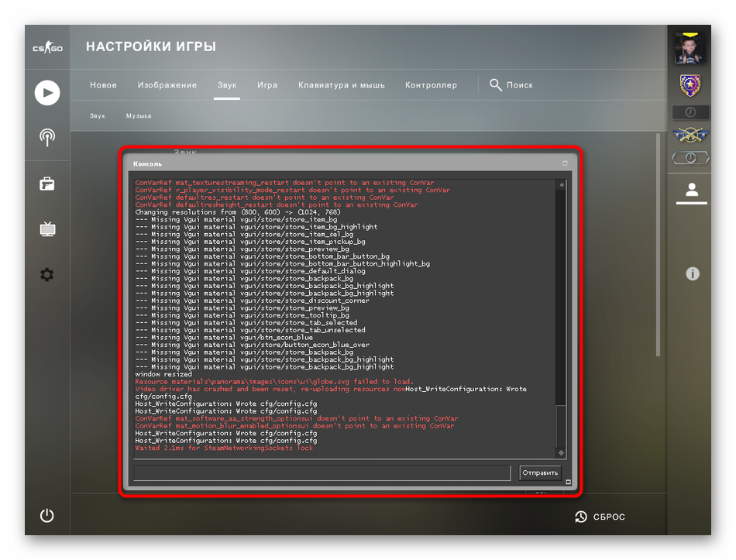Click the console command input field
The width and height of the screenshot is (736, 560).
[x=322, y=472]
